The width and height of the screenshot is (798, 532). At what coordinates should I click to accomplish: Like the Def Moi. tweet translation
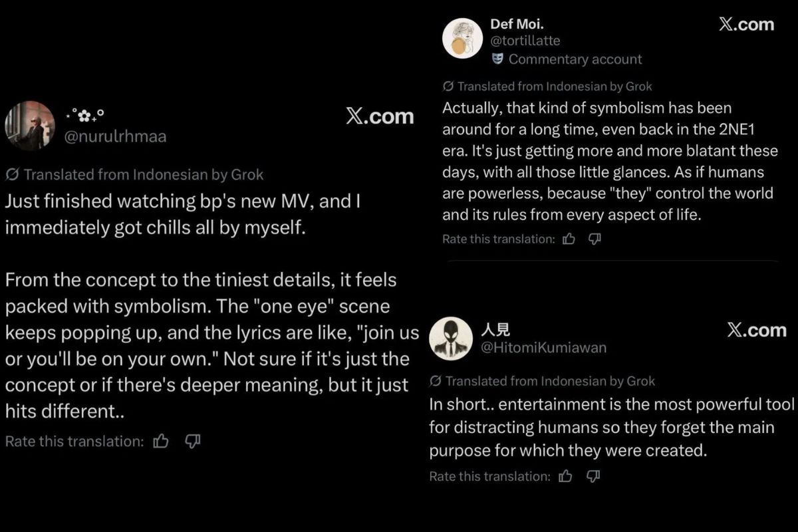(x=569, y=239)
